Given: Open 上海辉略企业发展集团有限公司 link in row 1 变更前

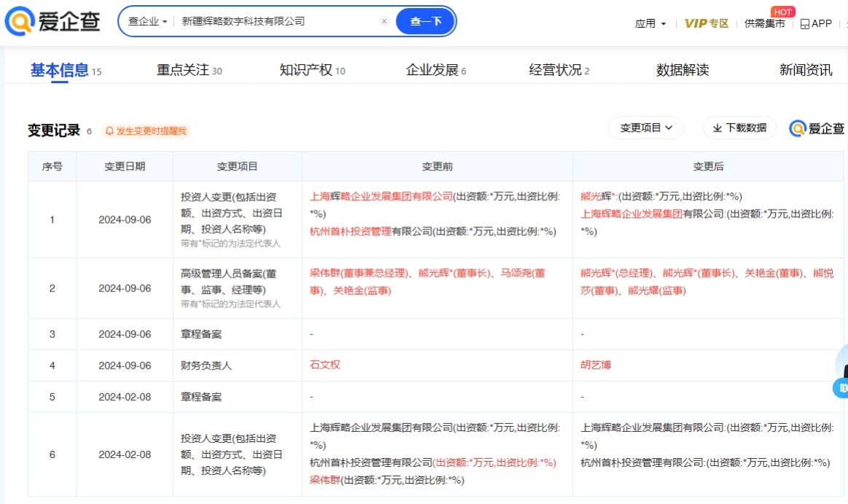Looking at the screenshot, I should pyautogui.click(x=381, y=197).
